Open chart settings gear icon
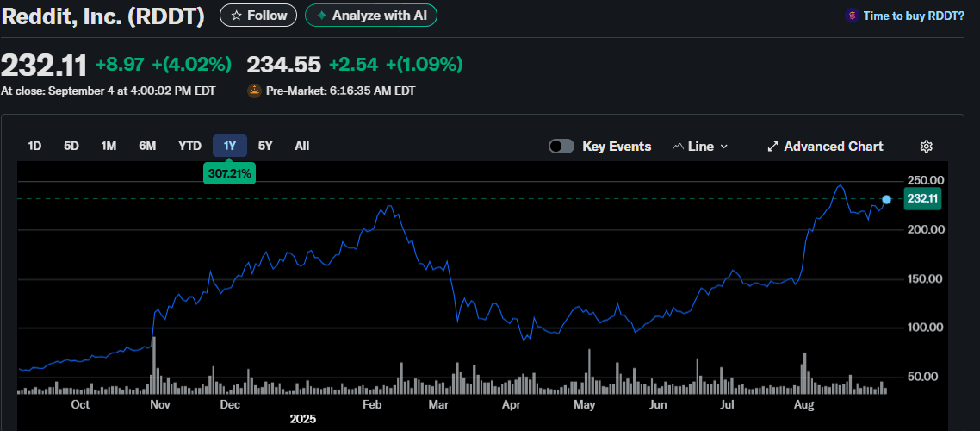980x431 pixels. pos(926,147)
